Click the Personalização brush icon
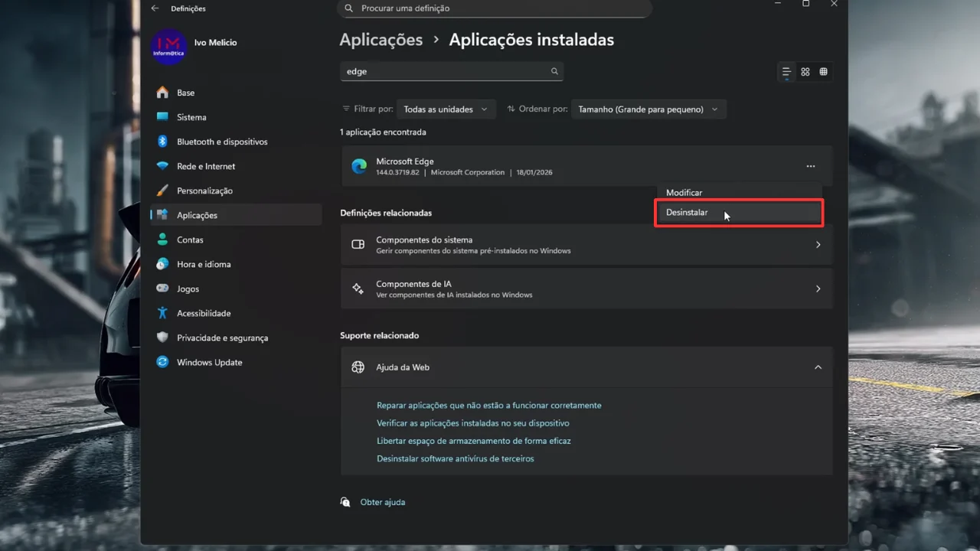 pyautogui.click(x=162, y=191)
